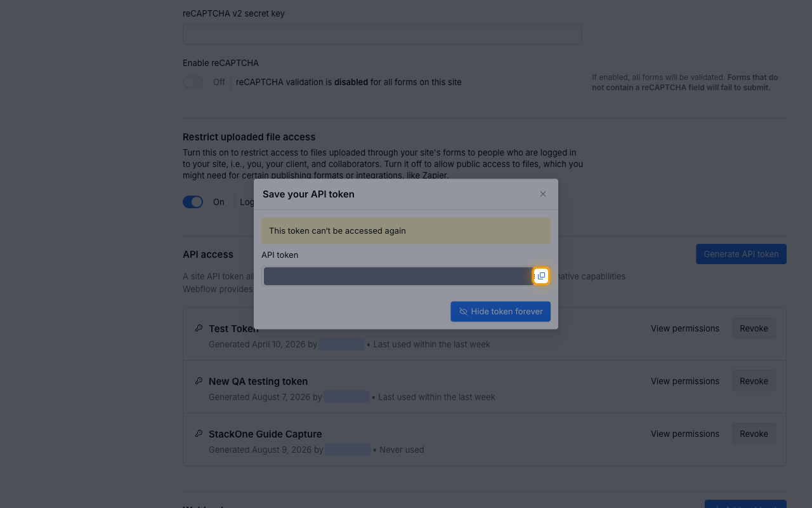The width and height of the screenshot is (812, 508).
Task: View permissions for StackOne Guide Capture
Action: click(685, 434)
